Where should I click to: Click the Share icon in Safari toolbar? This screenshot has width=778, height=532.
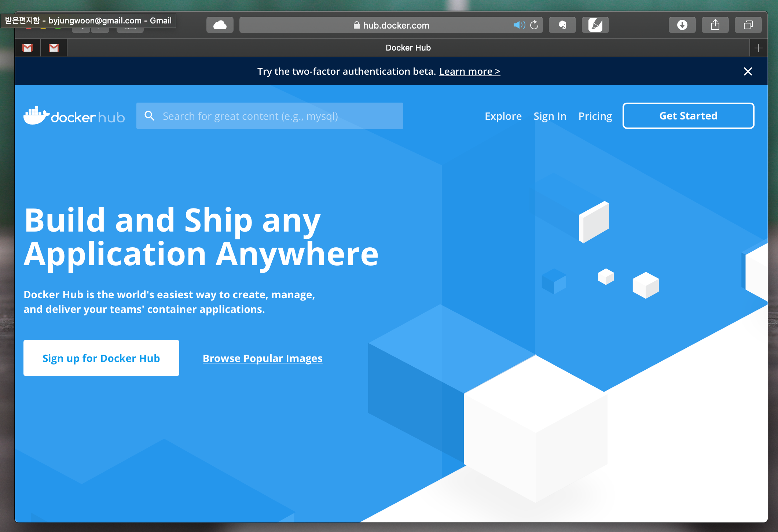715,25
